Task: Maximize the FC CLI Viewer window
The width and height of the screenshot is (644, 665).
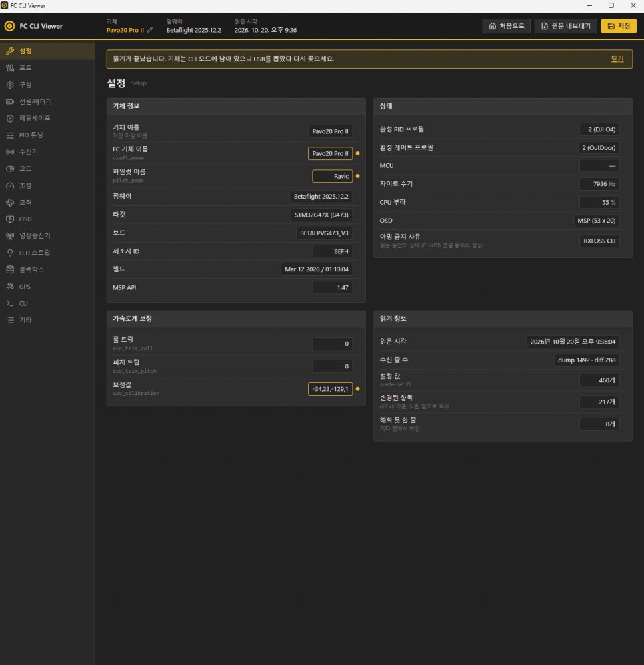Action: pyautogui.click(x=611, y=5)
